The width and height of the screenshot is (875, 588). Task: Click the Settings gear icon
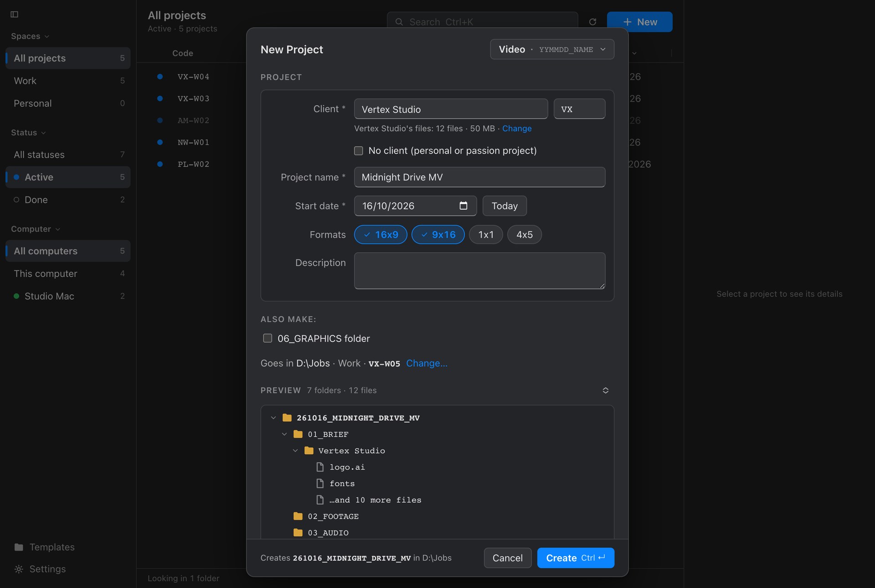[19, 569]
